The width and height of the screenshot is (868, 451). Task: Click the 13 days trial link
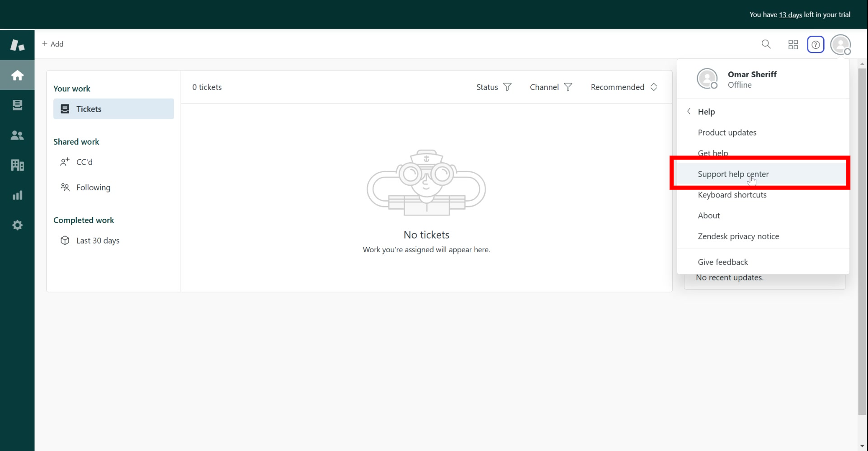click(x=790, y=14)
